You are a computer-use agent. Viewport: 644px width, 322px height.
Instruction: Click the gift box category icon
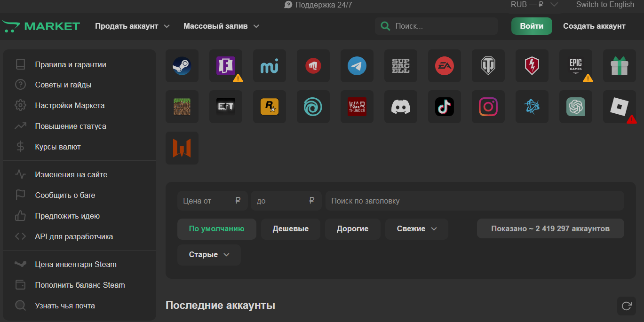coord(620,66)
